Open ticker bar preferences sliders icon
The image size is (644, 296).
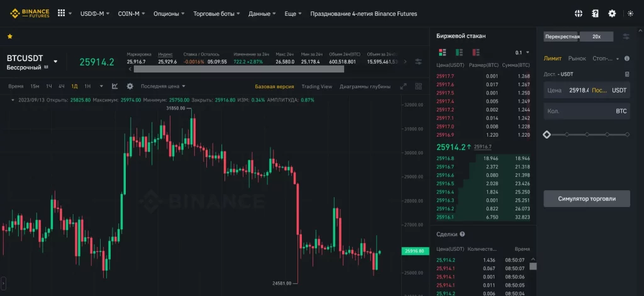click(x=418, y=62)
